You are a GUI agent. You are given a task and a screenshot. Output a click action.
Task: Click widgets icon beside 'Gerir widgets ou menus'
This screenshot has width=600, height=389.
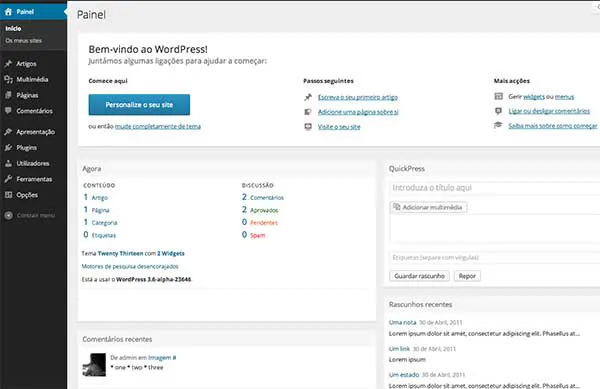(x=498, y=96)
